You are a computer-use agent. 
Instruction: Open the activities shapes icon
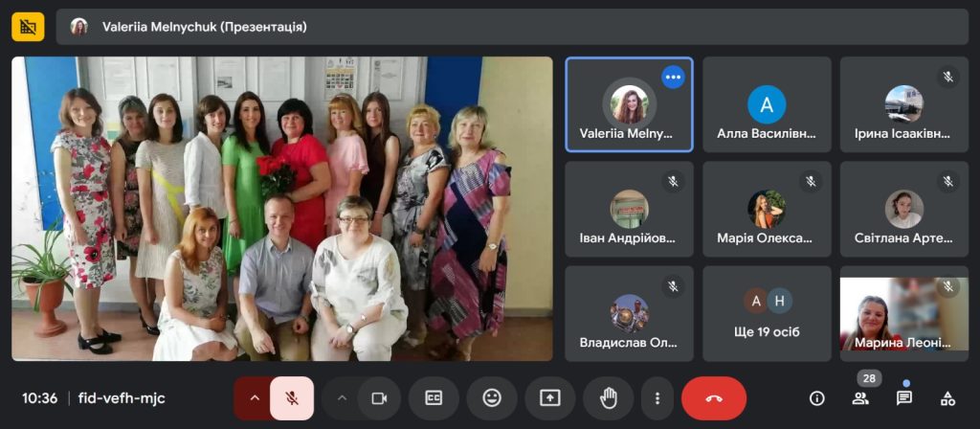click(x=947, y=398)
